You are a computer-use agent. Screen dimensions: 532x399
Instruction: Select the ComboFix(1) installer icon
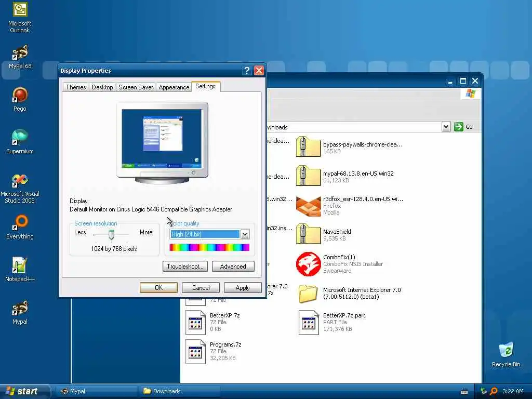tap(308, 264)
